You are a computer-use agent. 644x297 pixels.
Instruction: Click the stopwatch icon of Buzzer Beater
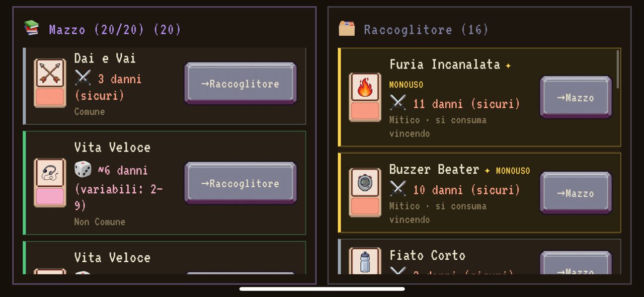tap(365, 183)
